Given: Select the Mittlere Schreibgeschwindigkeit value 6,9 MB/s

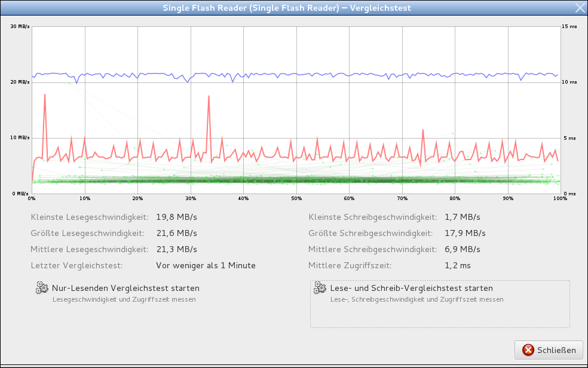Looking at the screenshot, I should (x=463, y=249).
